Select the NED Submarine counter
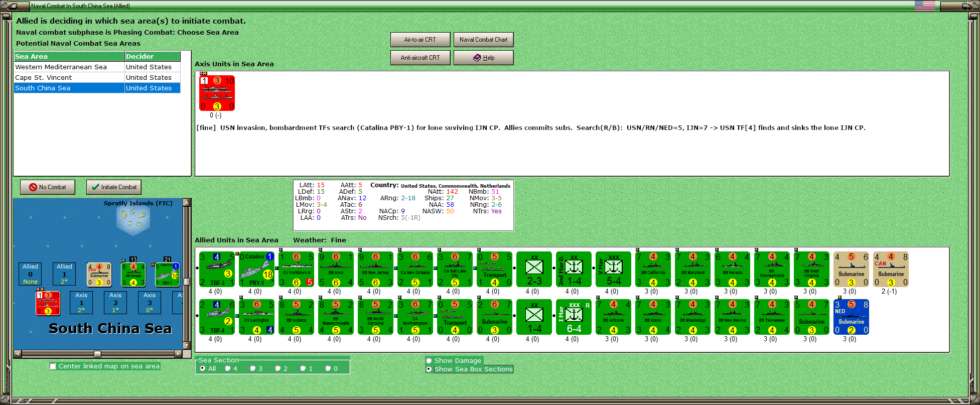Screen dimensions: 980x405 click(x=851, y=317)
